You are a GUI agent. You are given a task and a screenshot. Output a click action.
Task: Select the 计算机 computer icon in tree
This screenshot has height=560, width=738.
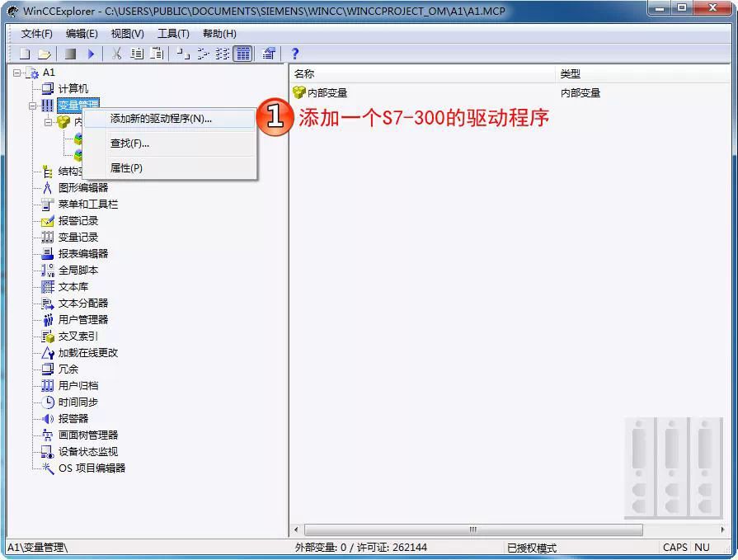point(48,88)
